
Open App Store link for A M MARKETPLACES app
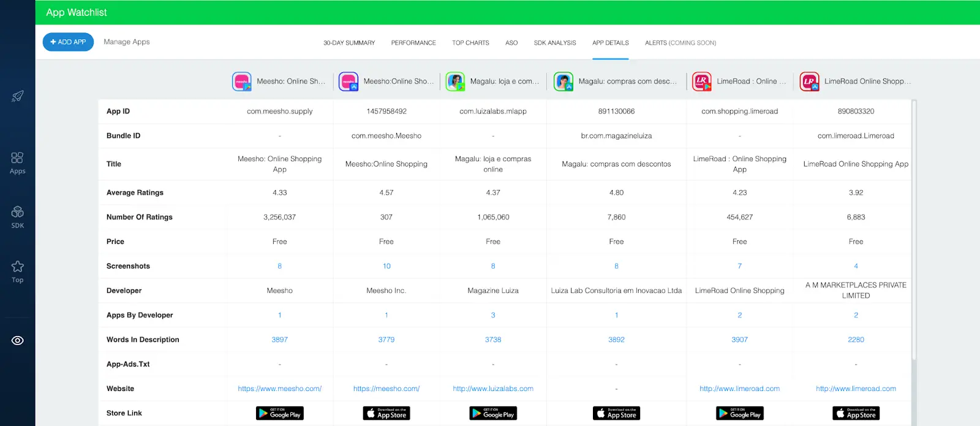pos(856,414)
